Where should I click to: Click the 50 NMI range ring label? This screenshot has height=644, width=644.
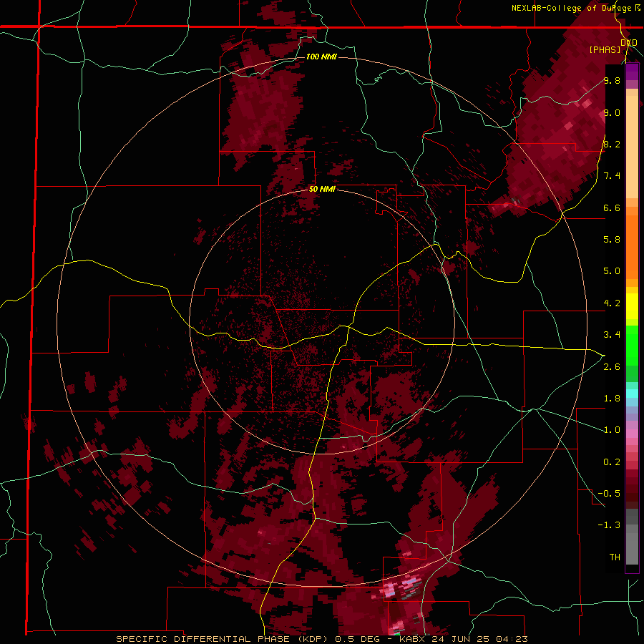coord(322,189)
